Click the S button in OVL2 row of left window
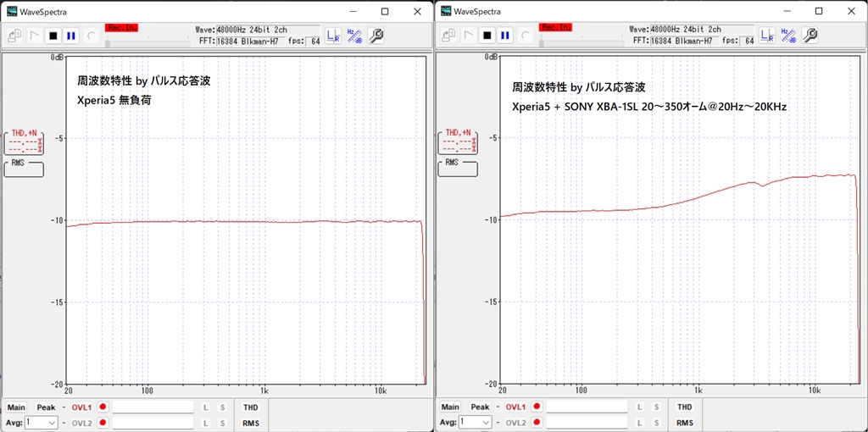This screenshot has height=432, width=868. (223, 423)
